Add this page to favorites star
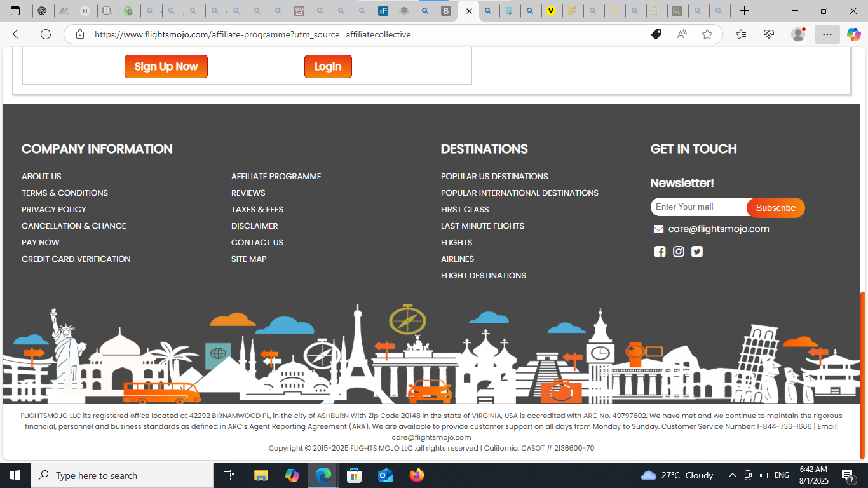 pyautogui.click(x=707, y=34)
